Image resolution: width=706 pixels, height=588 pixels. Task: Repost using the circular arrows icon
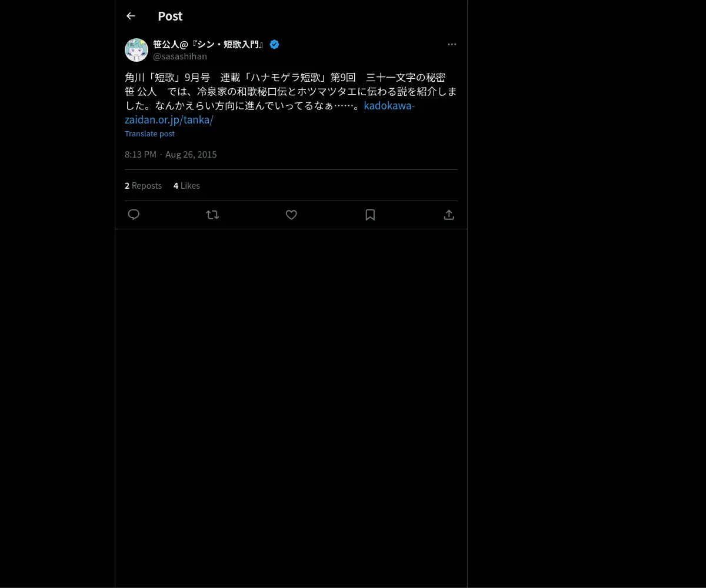coord(212,215)
